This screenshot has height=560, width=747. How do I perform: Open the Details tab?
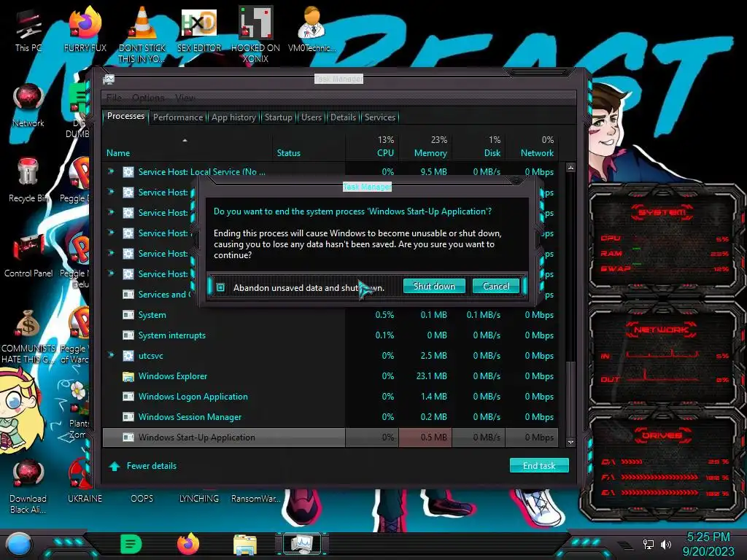[x=343, y=117]
